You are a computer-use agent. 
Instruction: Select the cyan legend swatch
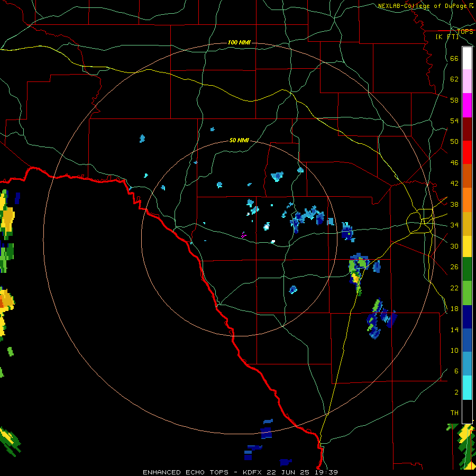[x=467, y=388]
